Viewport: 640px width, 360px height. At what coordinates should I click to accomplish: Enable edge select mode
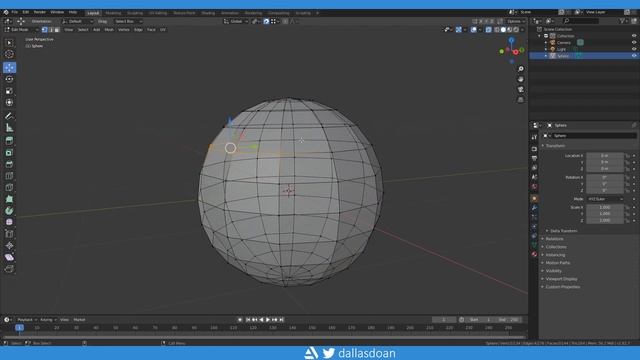click(x=51, y=30)
